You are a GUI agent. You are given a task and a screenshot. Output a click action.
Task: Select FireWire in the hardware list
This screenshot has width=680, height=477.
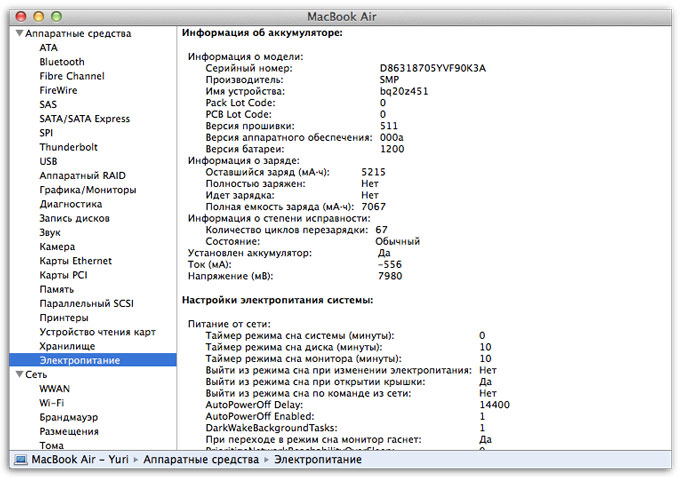[x=59, y=90]
